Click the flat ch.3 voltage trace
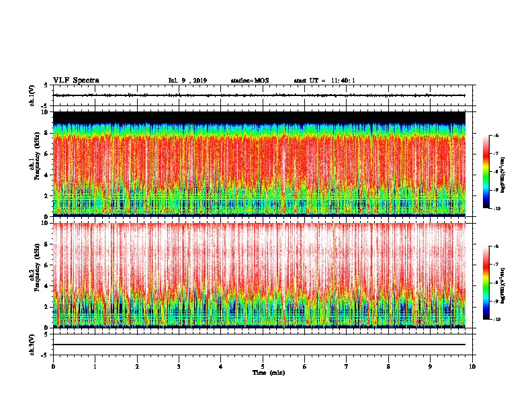 (259, 345)
